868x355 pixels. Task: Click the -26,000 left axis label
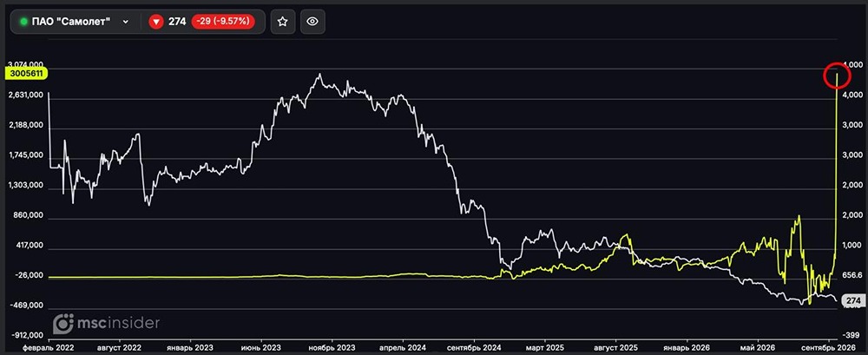[x=30, y=275]
